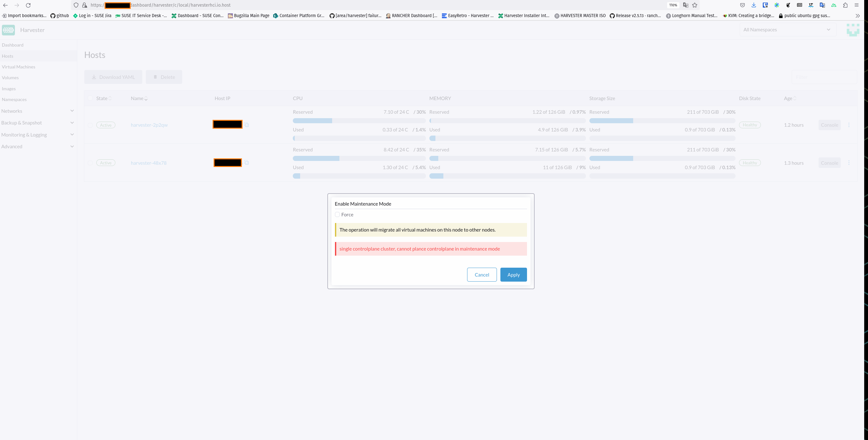This screenshot has height=440, width=868.
Task: Click the user avatar icon
Action: tap(852, 30)
